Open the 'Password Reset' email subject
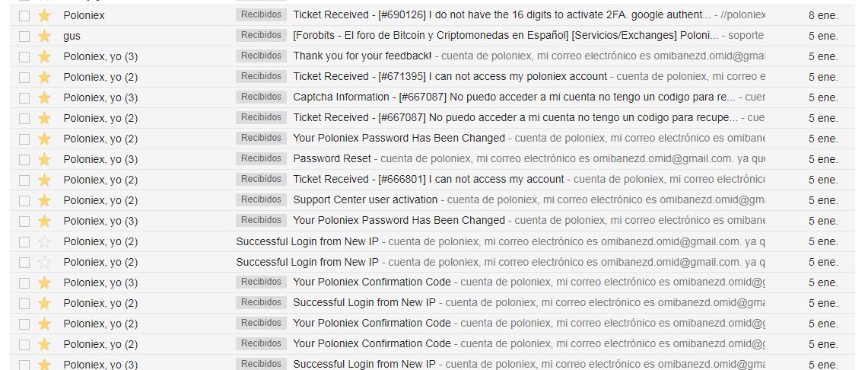 point(332,158)
